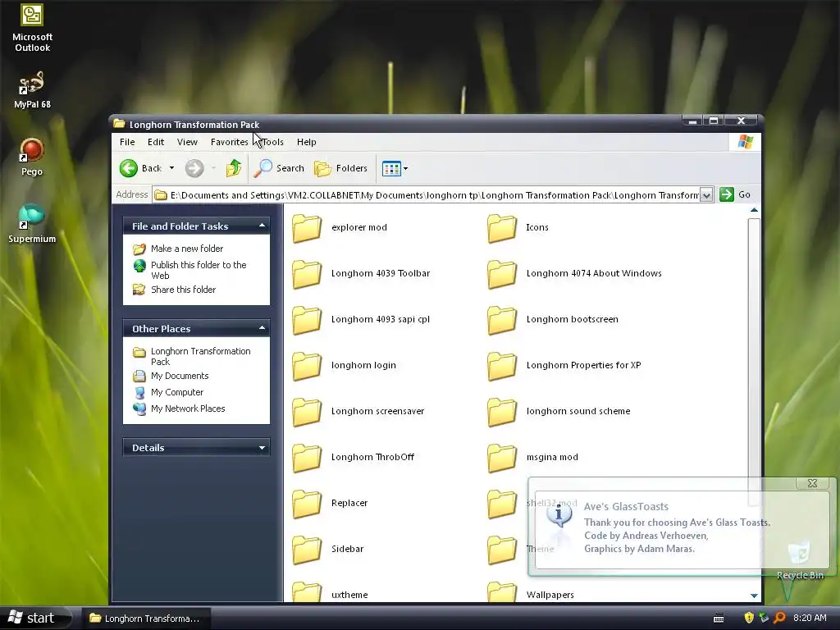
Task: Select the Wallpapers folder
Action: (x=531, y=592)
